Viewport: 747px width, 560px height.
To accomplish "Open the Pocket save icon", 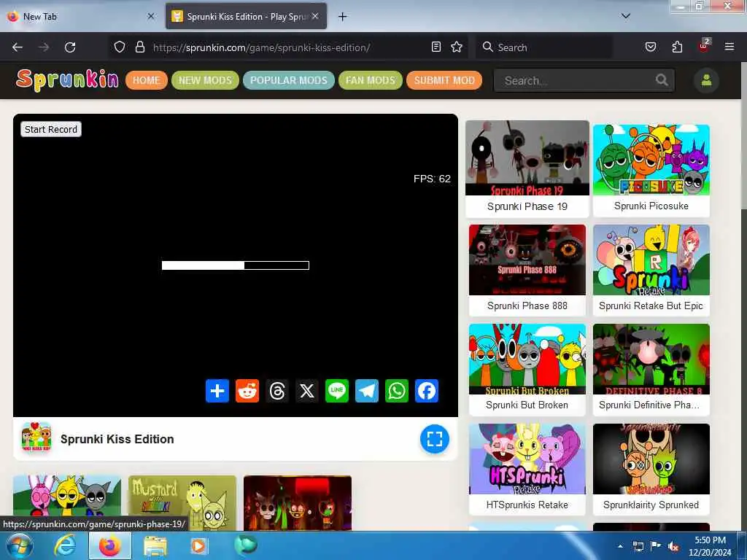I will click(650, 47).
